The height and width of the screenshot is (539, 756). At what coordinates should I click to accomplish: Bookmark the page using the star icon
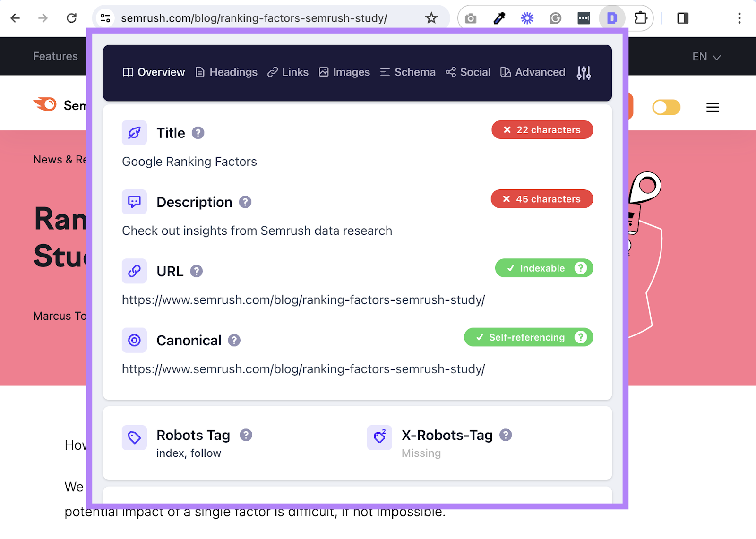[431, 18]
